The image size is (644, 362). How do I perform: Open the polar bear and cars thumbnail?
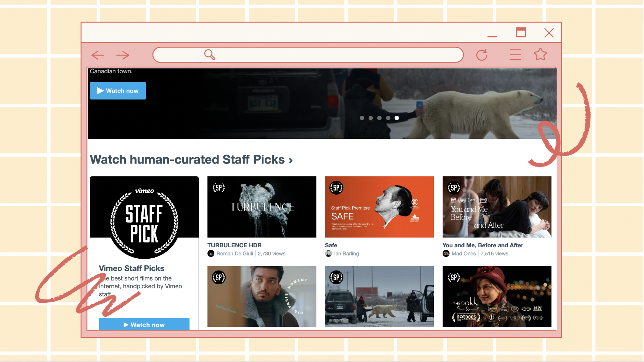pyautogui.click(x=379, y=296)
